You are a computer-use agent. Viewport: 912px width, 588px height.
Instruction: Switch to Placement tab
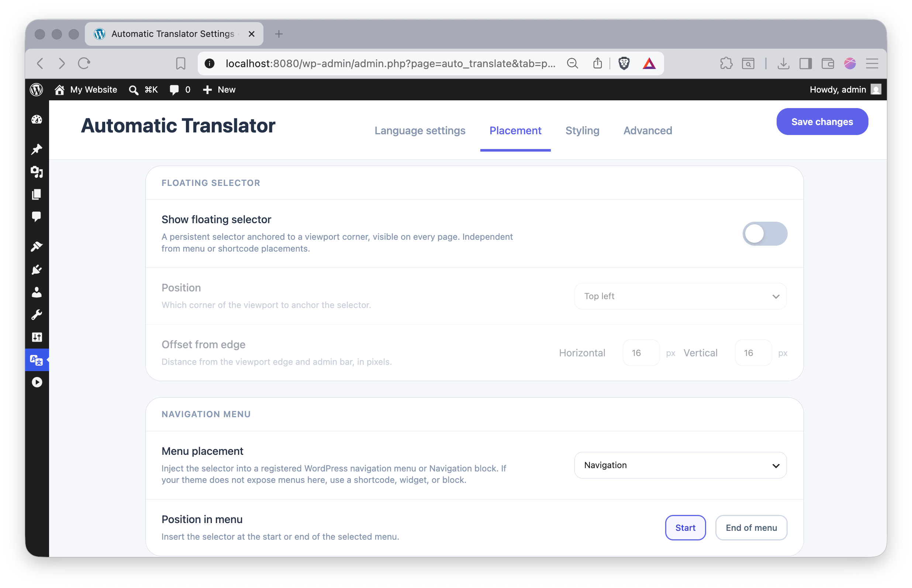(515, 131)
